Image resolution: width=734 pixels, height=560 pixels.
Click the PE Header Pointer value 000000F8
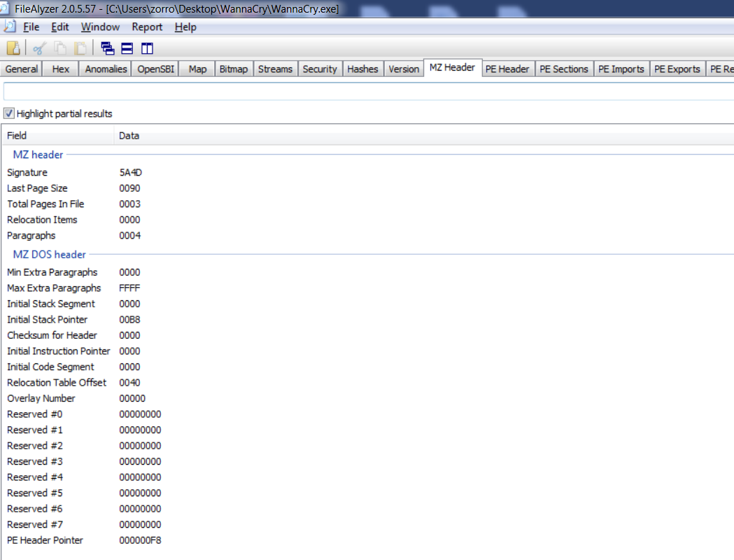tap(141, 540)
